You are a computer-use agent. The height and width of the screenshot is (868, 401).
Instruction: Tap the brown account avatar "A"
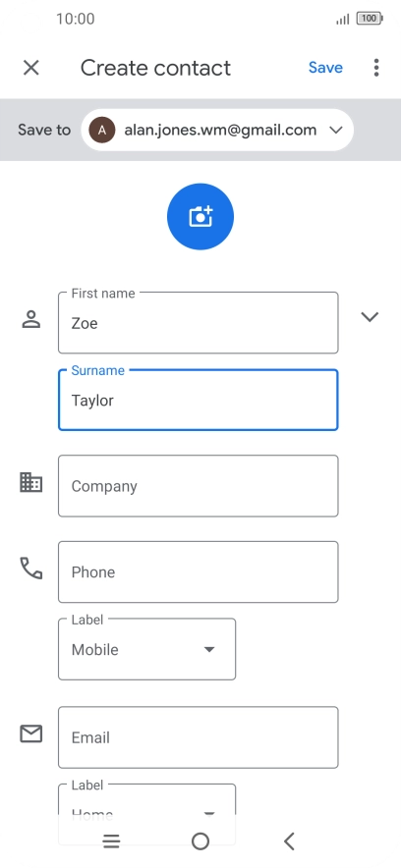coord(102,130)
